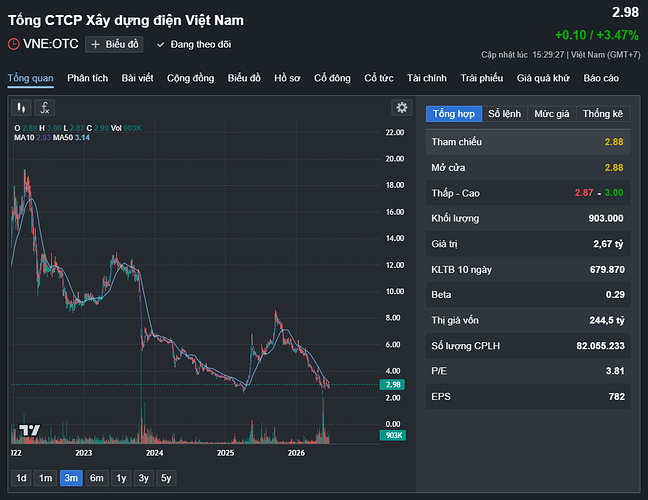The width and height of the screenshot is (648, 500).
Task: Open the Tài chính menu tab
Action: click(426, 78)
